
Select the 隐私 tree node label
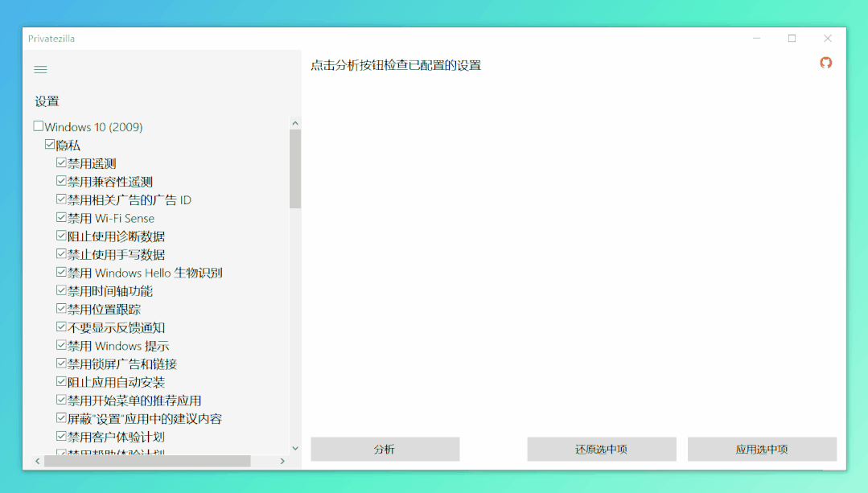[68, 146]
